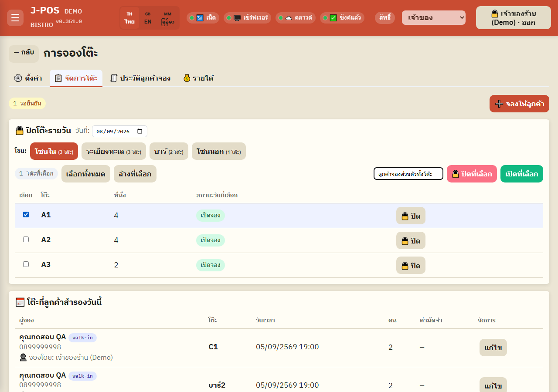Check the A2 table checkbox

(x=26, y=240)
